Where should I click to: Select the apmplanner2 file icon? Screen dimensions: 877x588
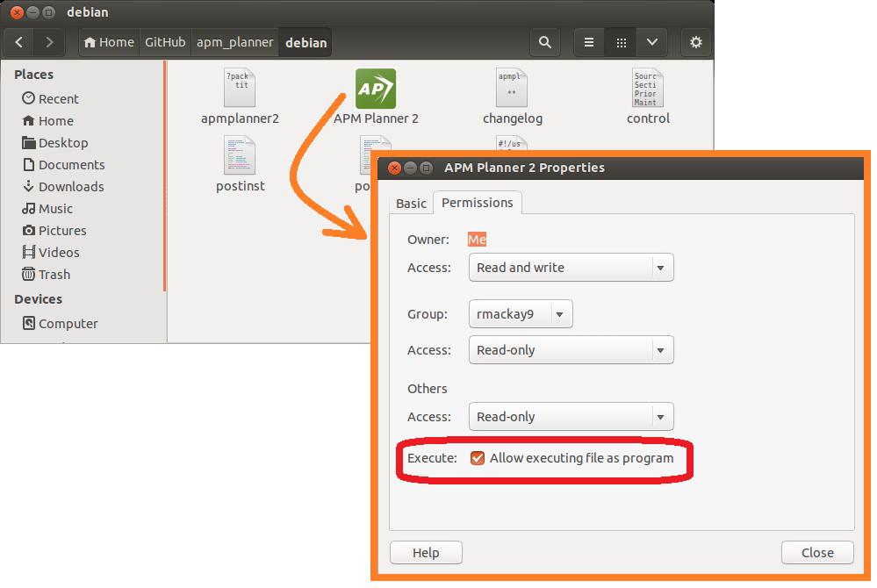coord(240,89)
